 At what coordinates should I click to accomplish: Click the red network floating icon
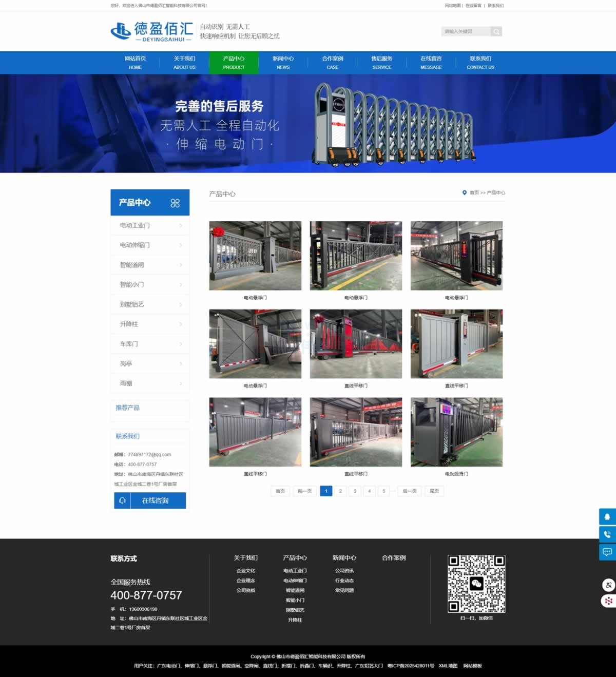(x=608, y=601)
